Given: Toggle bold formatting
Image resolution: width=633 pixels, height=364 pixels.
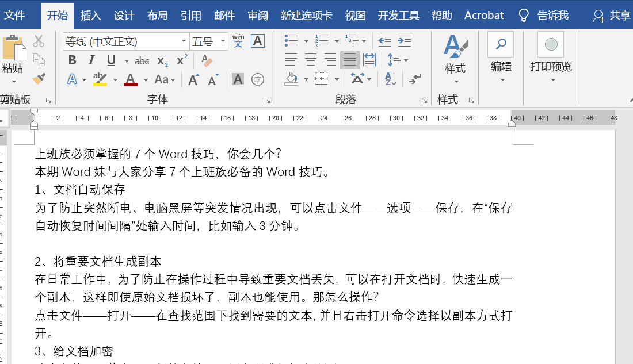Looking at the screenshot, I should (73, 60).
